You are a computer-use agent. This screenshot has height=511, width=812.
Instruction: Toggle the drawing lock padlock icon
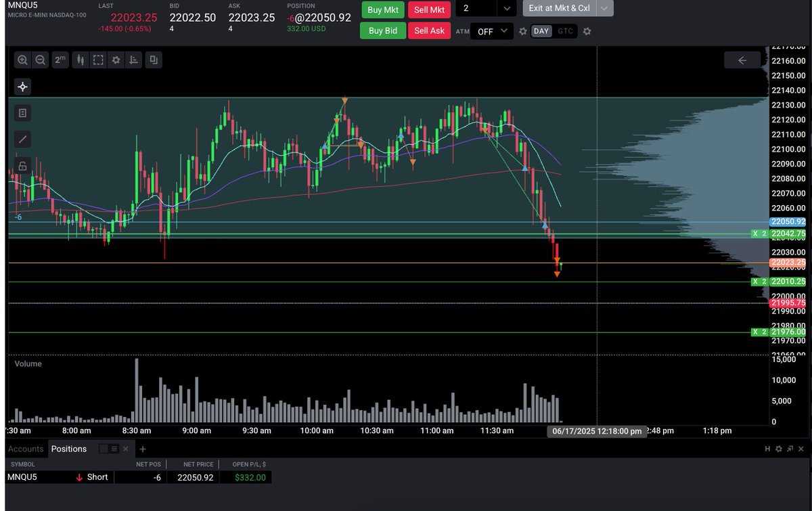click(x=22, y=166)
